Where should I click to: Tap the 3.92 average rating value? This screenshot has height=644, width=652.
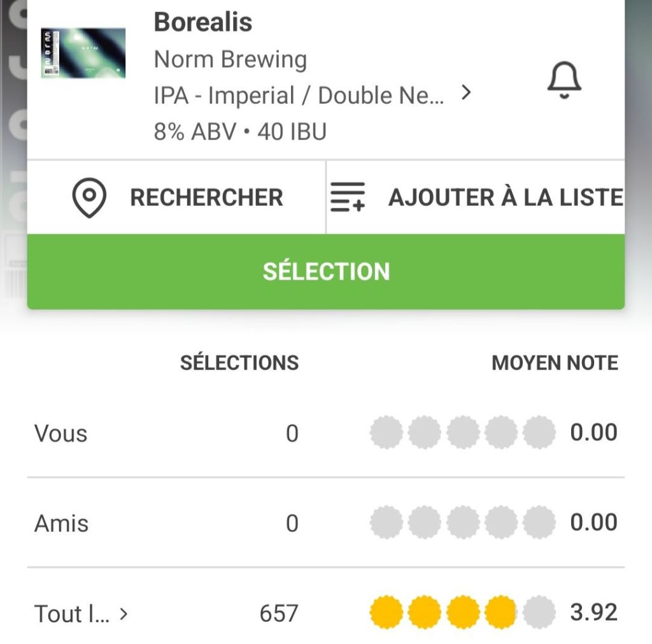593,613
